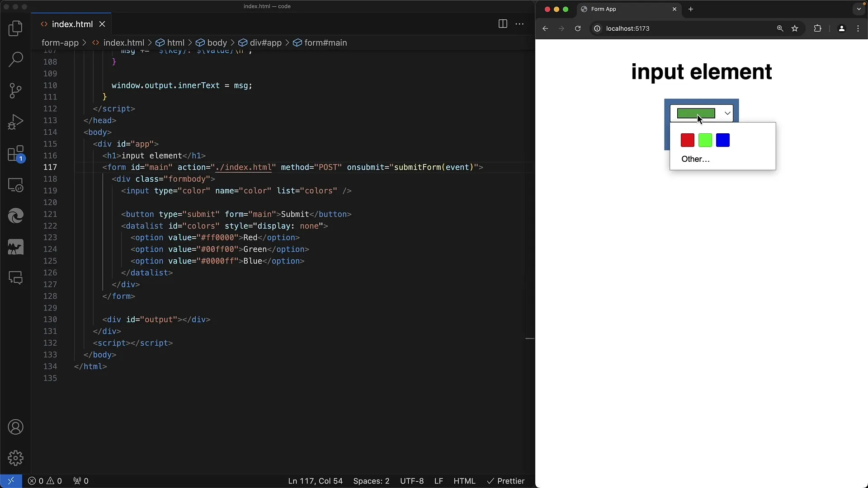This screenshot has width=868, height=488.
Task: Click the LF line ending status bar item
Action: [438, 481]
